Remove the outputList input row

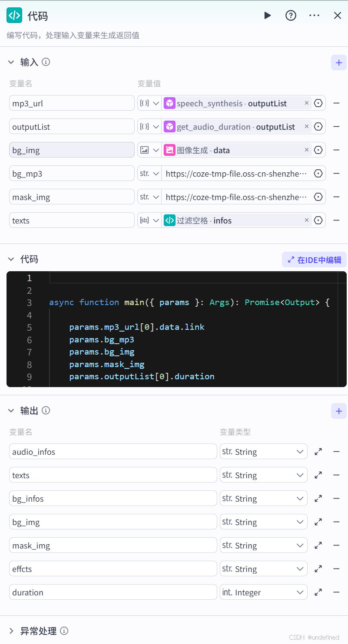tap(336, 127)
